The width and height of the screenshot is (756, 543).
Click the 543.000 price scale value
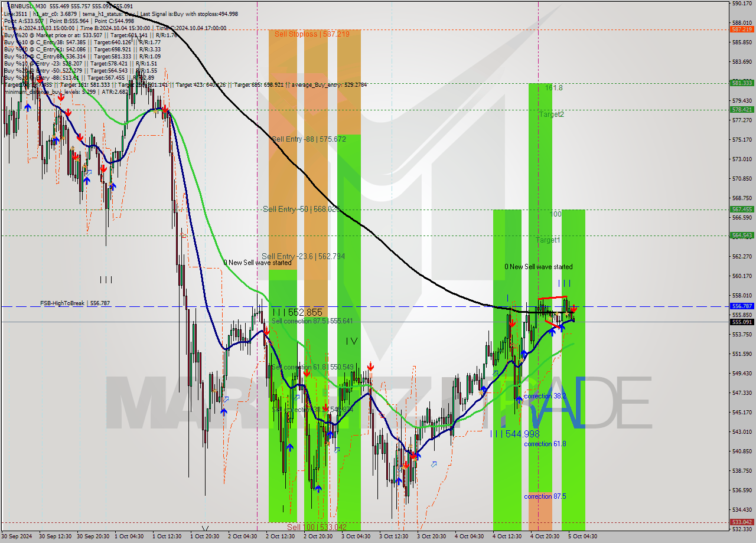pos(742,431)
